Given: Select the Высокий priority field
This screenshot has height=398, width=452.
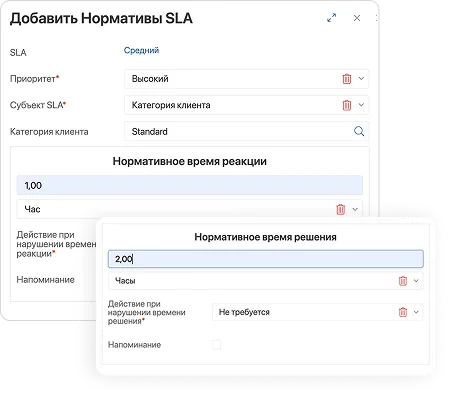Looking at the screenshot, I should (x=247, y=79).
